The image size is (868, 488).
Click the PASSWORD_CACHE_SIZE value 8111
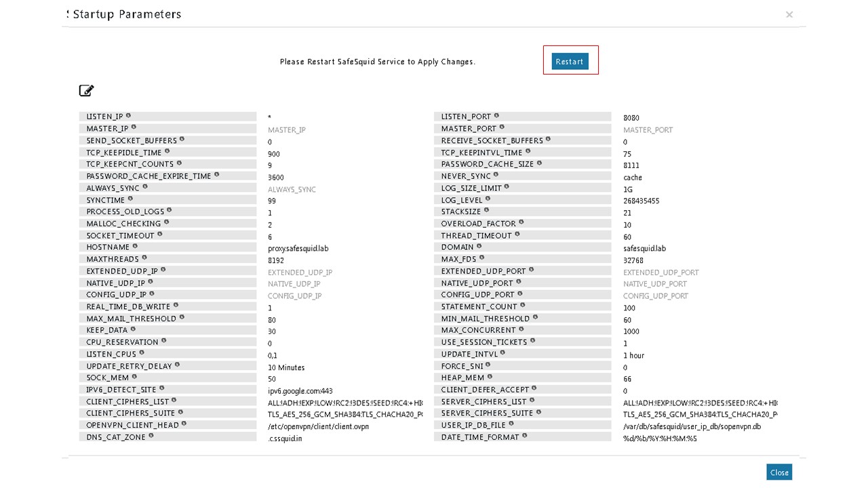[x=631, y=165]
